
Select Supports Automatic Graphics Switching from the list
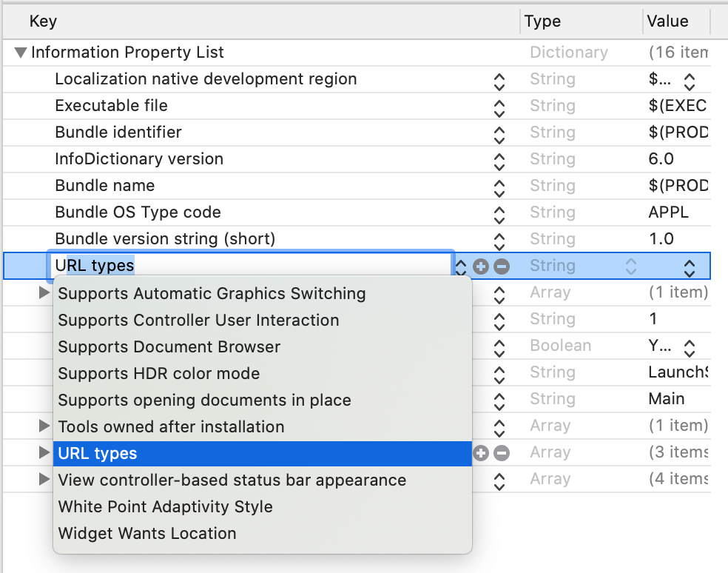(212, 293)
